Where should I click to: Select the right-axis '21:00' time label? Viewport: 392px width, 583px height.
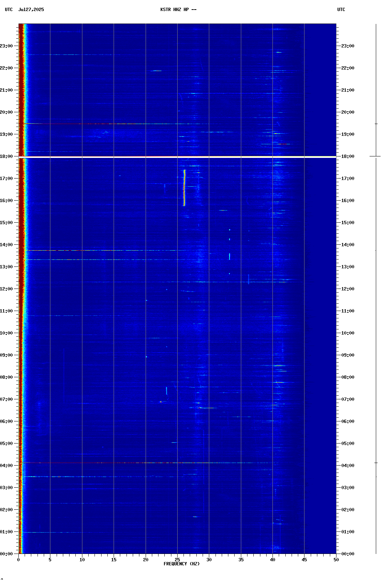348,90
